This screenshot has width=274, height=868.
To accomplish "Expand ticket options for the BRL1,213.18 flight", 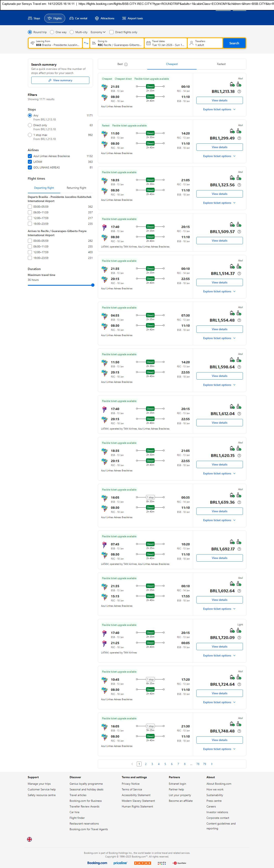I will [x=219, y=110].
